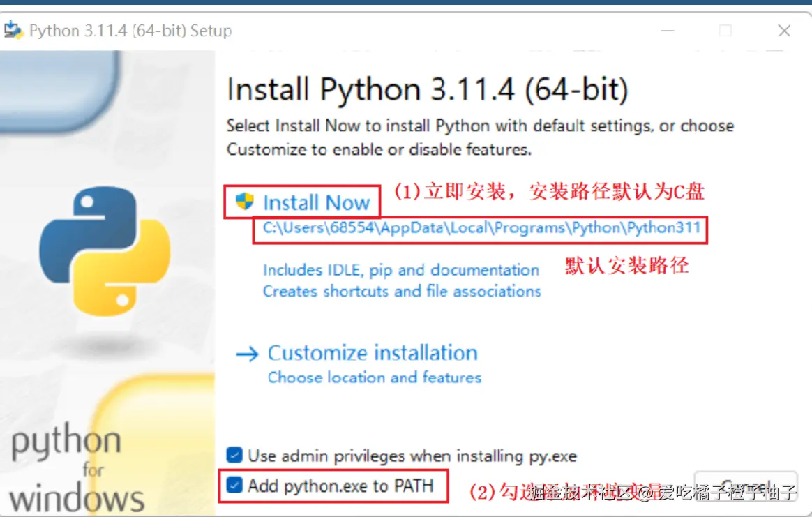
Task: Click 'Choose location and features' text
Action: point(375,377)
